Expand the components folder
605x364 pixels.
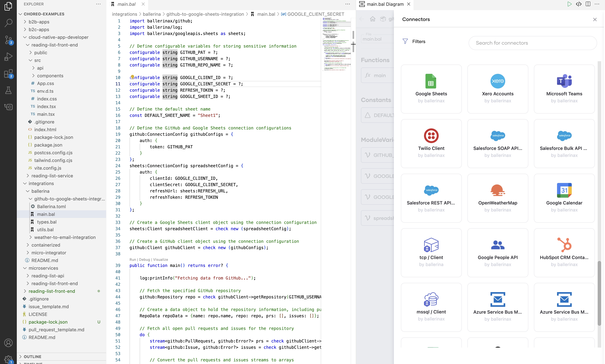pyautogui.click(x=61, y=76)
